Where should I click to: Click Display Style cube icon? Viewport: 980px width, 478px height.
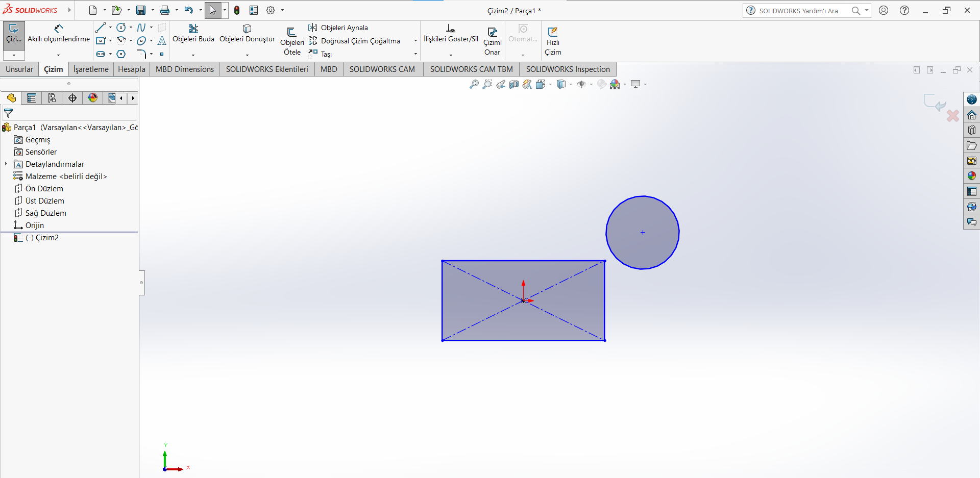click(x=561, y=84)
